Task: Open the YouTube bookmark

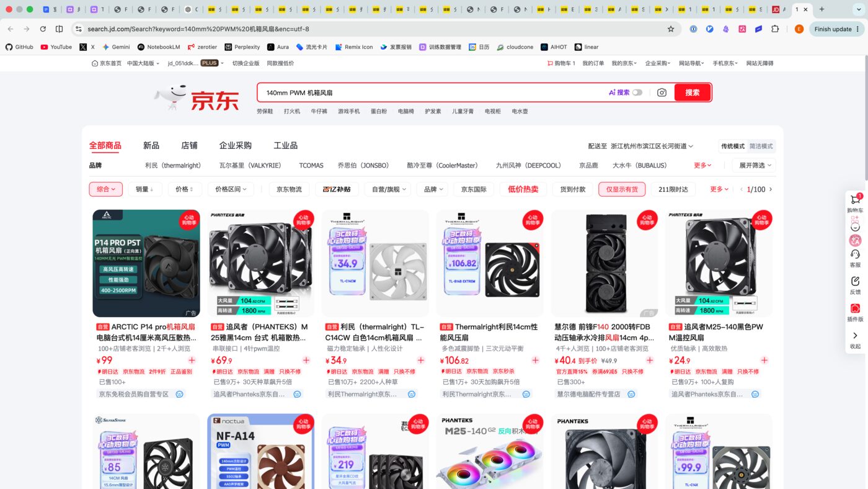Action: [x=56, y=47]
